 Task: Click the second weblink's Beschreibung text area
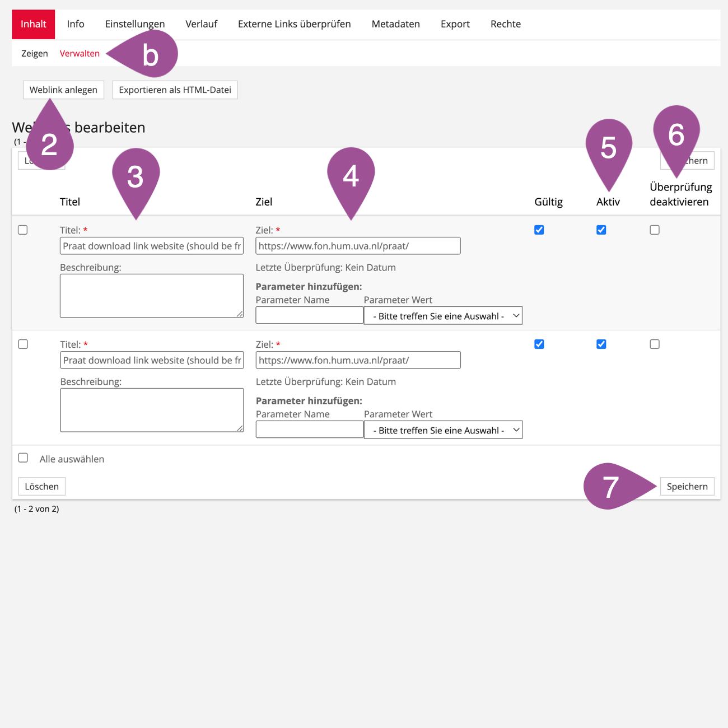coord(151,410)
